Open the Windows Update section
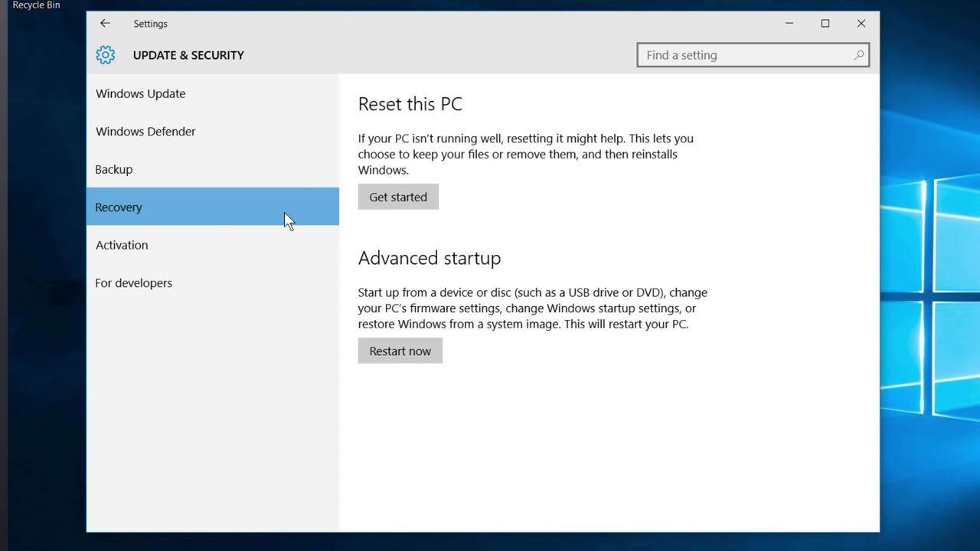Viewport: 980px width, 551px height. coord(140,93)
